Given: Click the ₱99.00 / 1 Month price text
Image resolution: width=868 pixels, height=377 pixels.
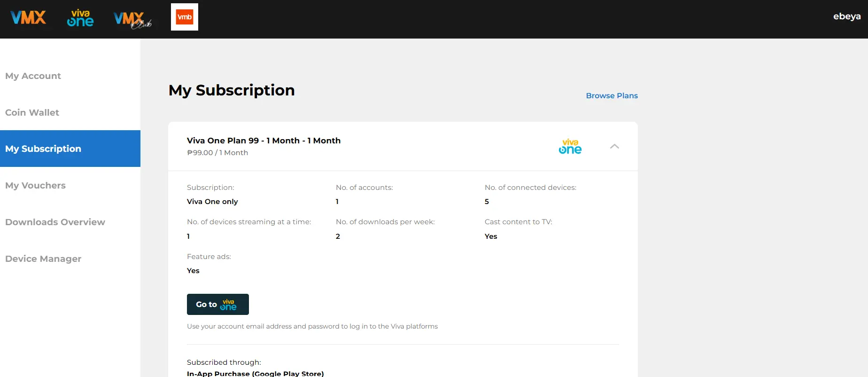Looking at the screenshot, I should (217, 153).
